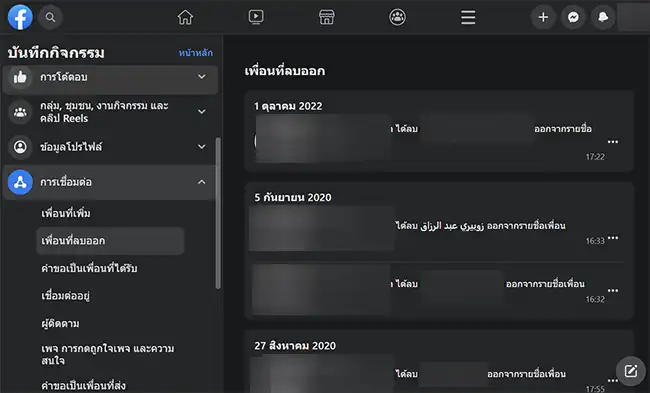650x393 pixels.
Task: Open options for the 17:55 entry
Action: [613, 380]
